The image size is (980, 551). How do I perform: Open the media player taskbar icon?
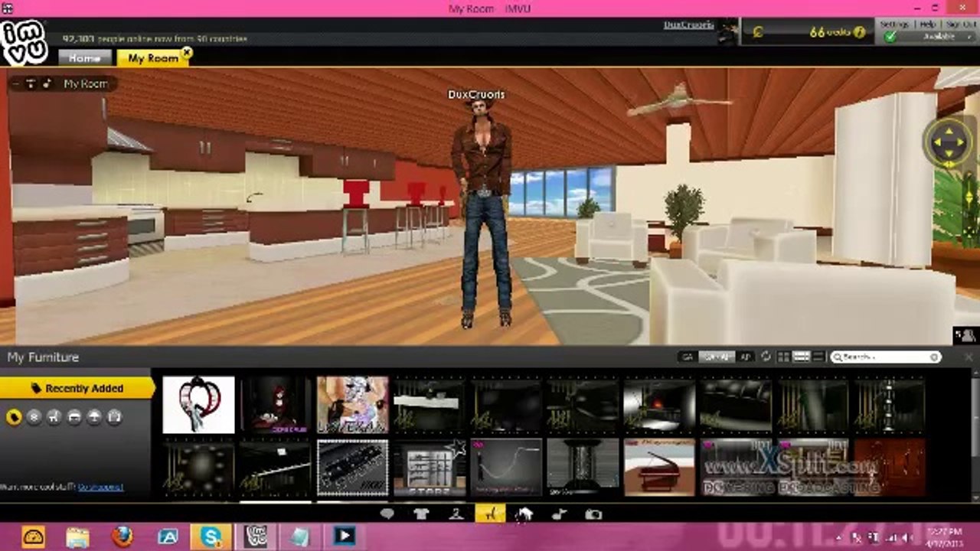344,537
